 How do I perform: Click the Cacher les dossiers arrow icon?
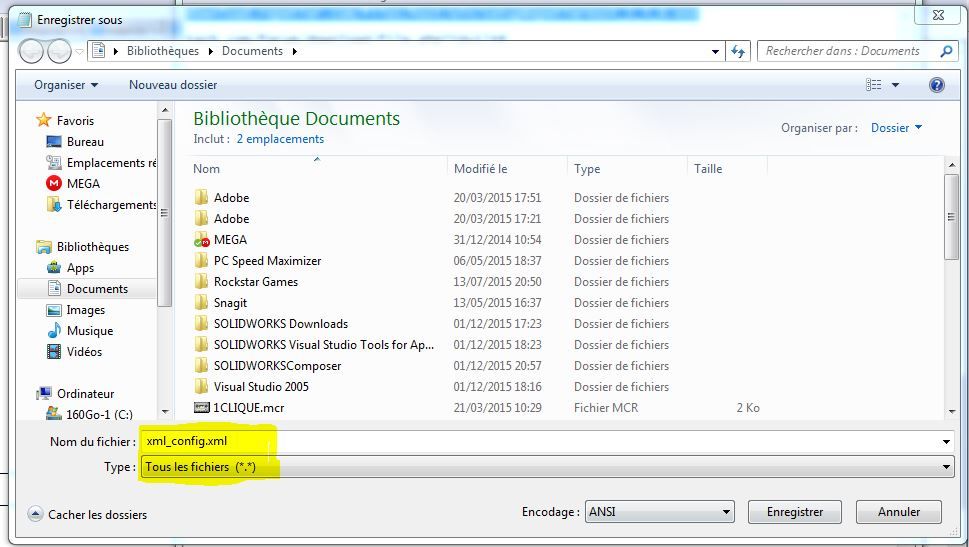pos(35,514)
